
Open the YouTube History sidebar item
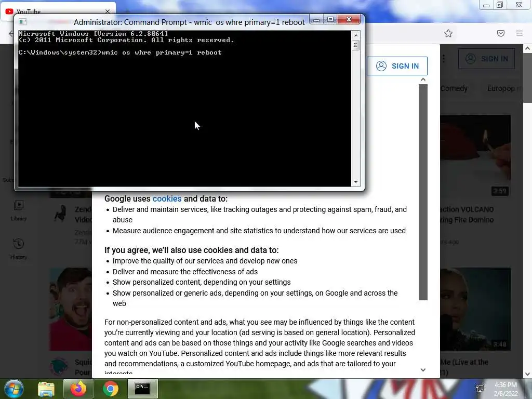point(19,249)
